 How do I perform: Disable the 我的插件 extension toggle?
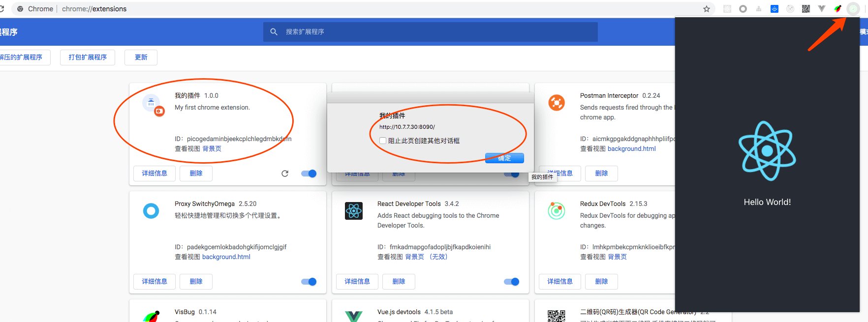pyautogui.click(x=309, y=174)
